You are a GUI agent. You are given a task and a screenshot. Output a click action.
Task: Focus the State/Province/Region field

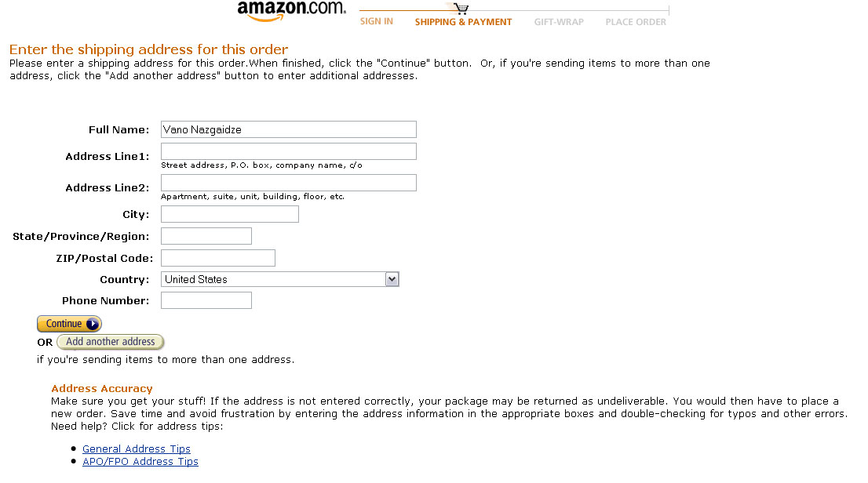tap(206, 236)
